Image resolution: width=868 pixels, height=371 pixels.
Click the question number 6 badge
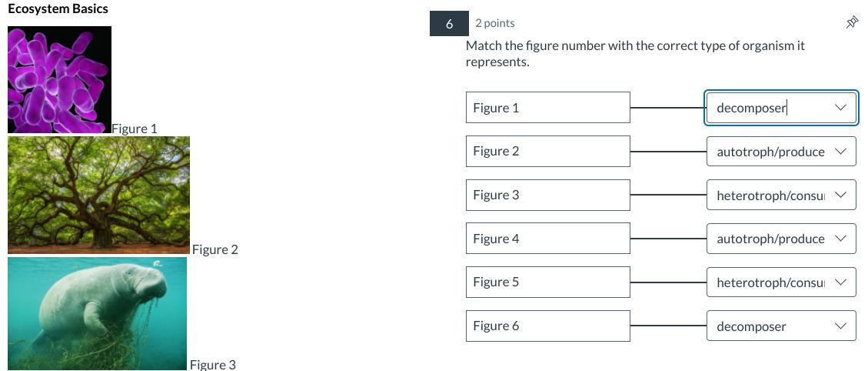tap(449, 24)
